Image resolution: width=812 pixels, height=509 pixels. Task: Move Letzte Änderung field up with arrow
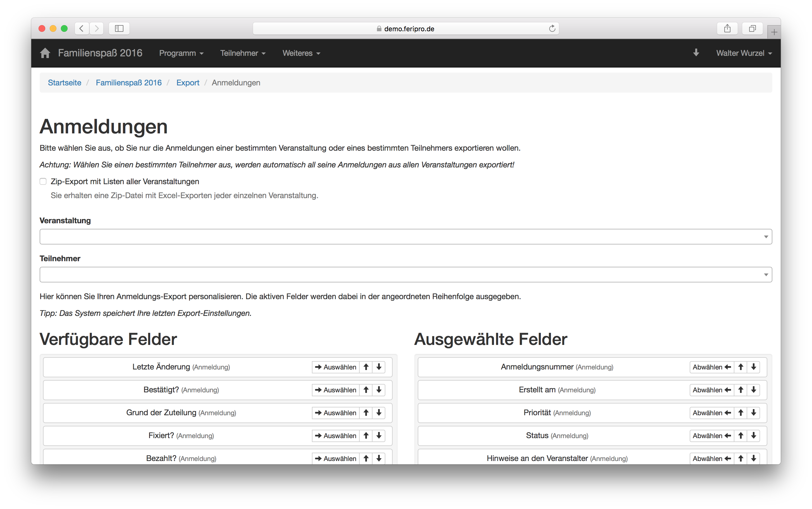[x=366, y=367]
